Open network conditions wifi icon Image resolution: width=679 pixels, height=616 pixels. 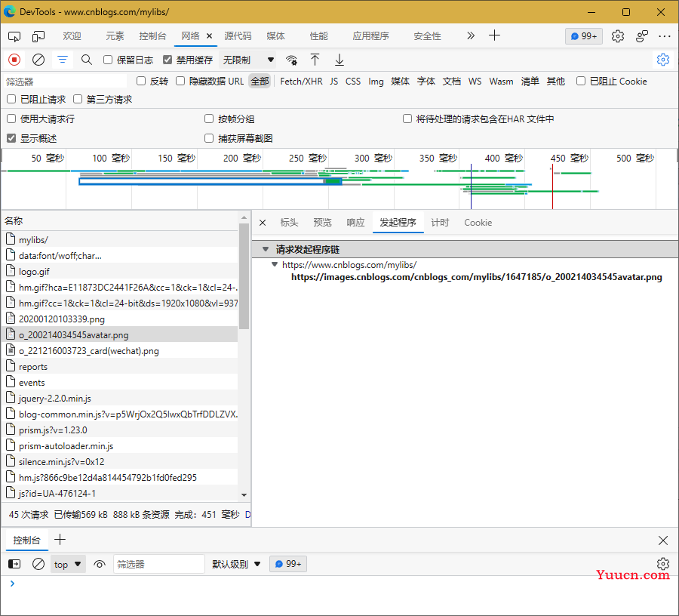[291, 60]
